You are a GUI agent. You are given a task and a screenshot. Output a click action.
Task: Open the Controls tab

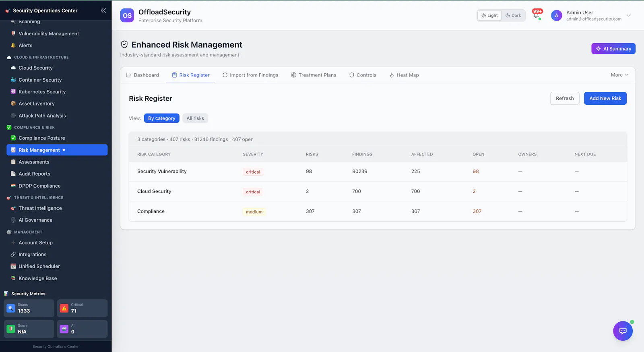coord(363,75)
